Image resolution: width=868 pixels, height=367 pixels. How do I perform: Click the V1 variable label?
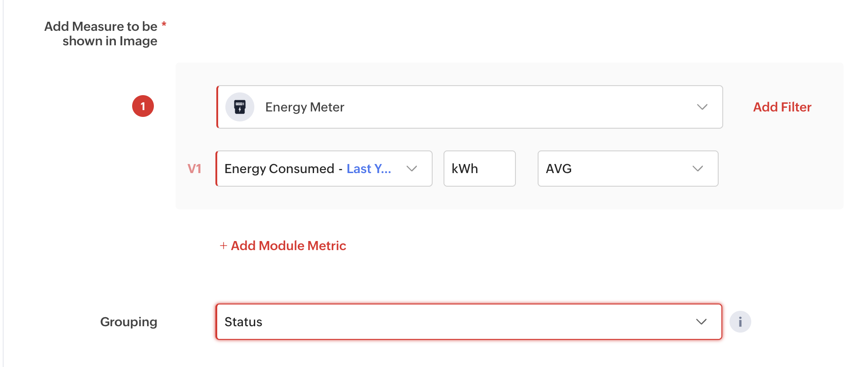pos(194,169)
